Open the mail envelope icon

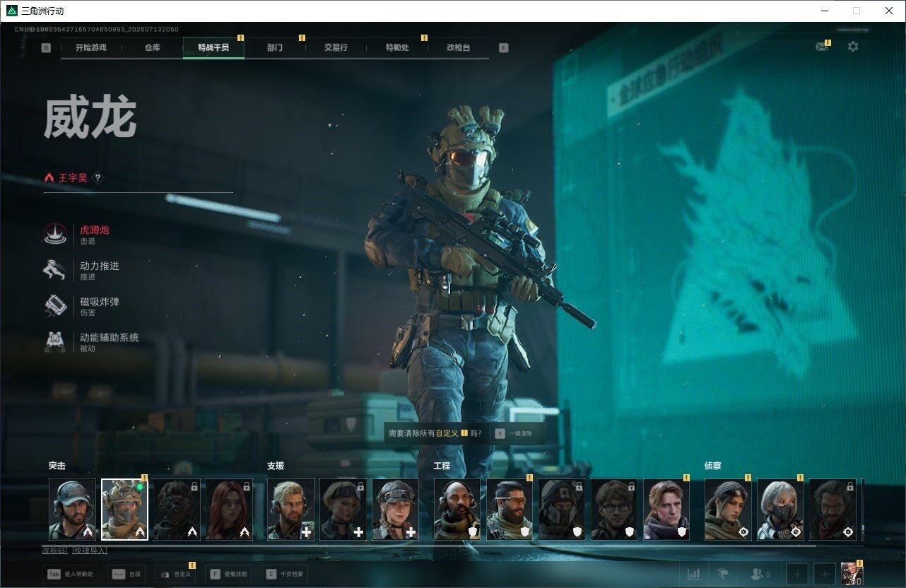coord(821,47)
